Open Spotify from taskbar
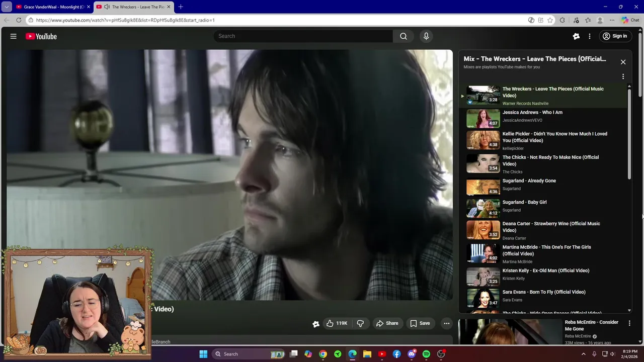Viewport: 644px width, 362px height. 426,354
